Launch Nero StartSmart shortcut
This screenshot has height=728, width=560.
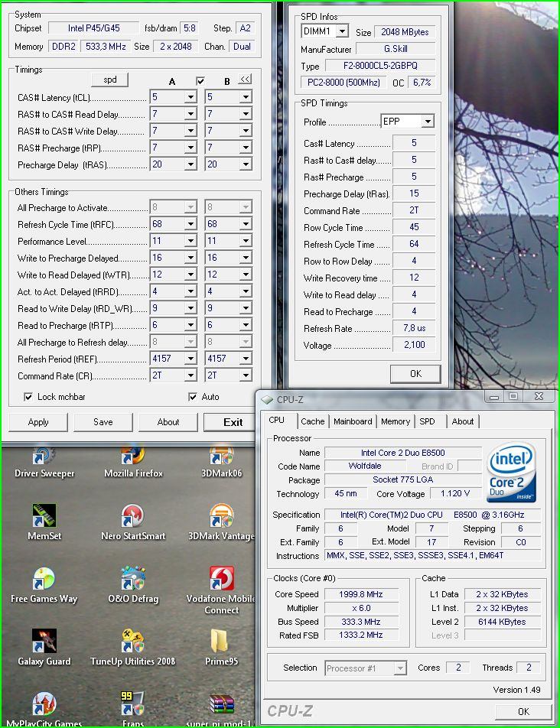coord(133,522)
